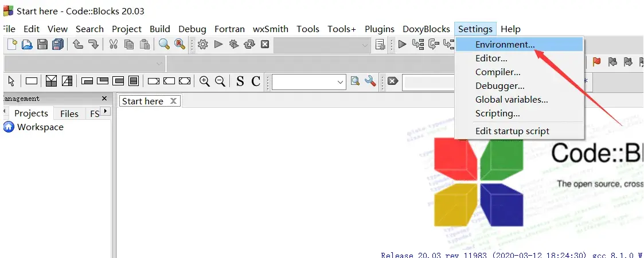Click the Copy toolbar icon
644x258 pixels.
(129, 44)
